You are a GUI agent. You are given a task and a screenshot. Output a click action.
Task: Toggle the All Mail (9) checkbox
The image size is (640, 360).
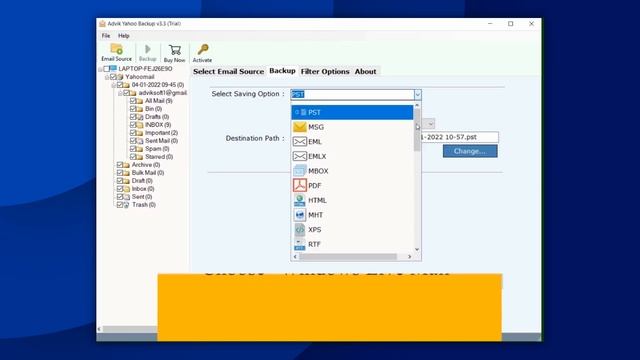(133, 101)
